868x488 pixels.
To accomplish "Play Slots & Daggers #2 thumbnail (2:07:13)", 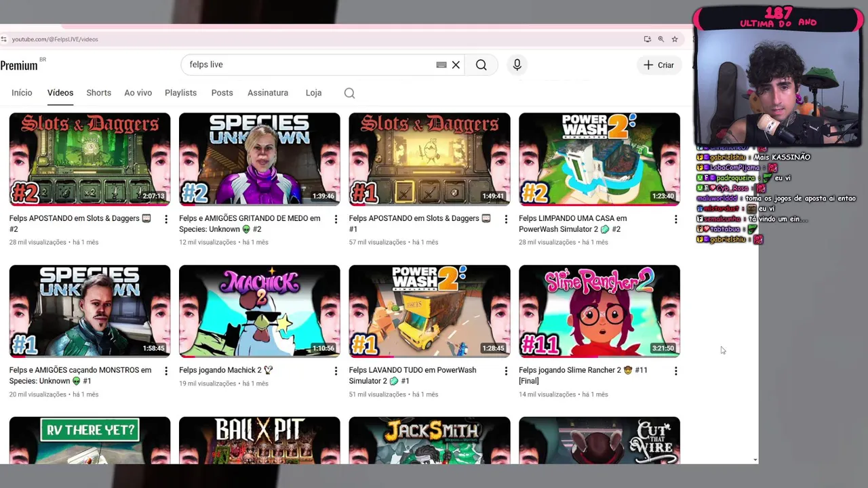I will tap(90, 159).
